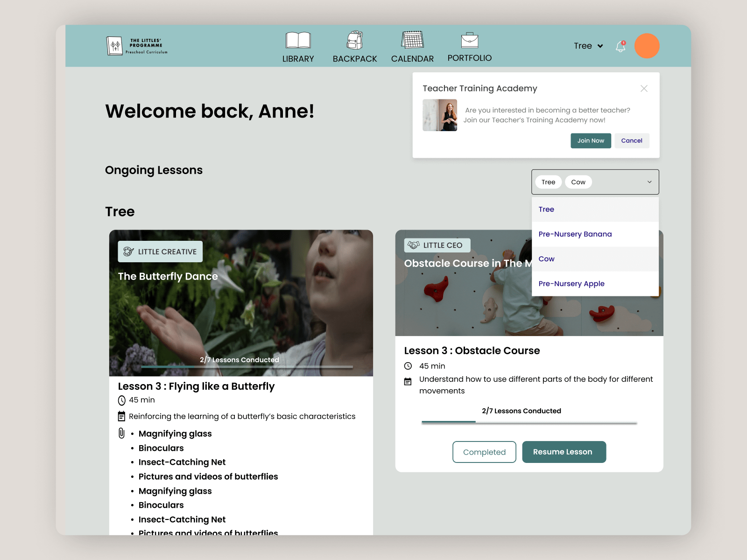
Task: Click the notes icon beside Obstacle Course description
Action: 408,381
